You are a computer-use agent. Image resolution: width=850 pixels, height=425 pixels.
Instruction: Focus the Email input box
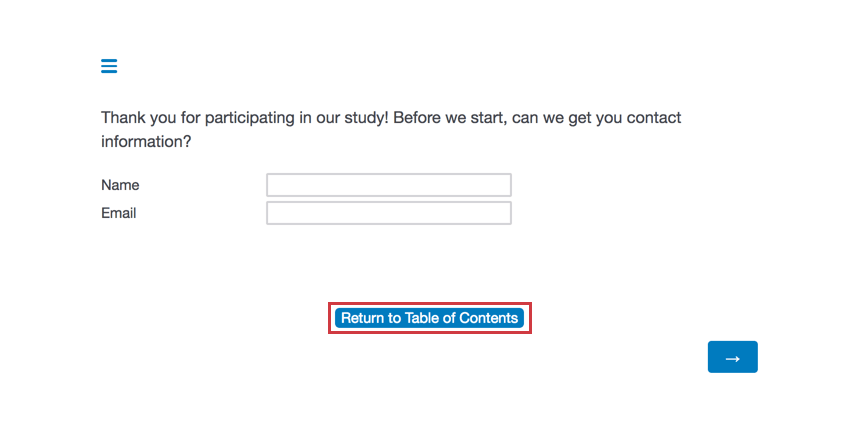(x=388, y=213)
